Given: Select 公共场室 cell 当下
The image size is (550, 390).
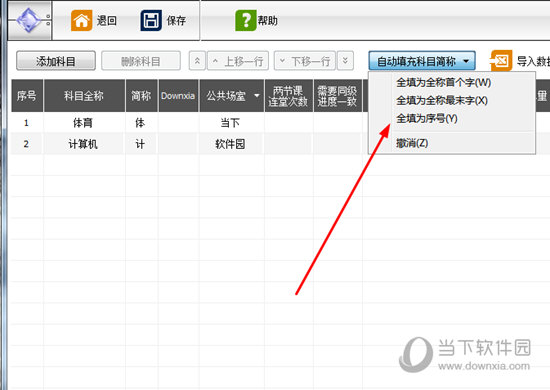Looking at the screenshot, I should pyautogui.click(x=231, y=123).
